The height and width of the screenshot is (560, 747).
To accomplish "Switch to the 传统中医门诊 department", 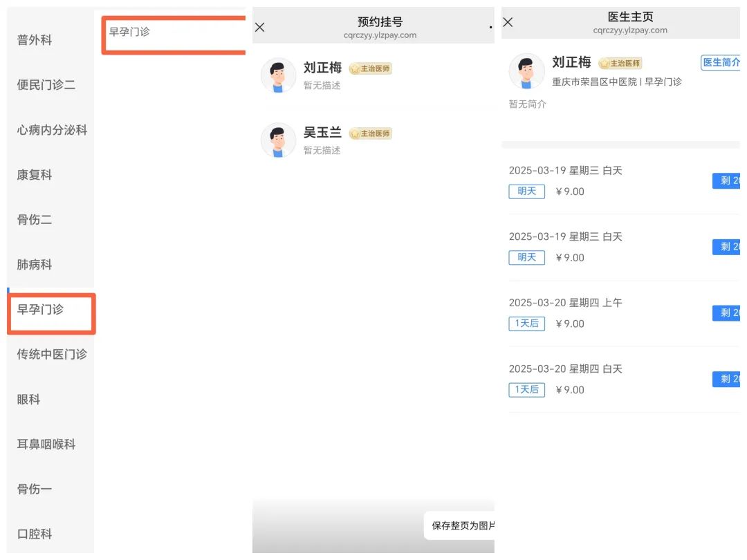I will (52, 355).
